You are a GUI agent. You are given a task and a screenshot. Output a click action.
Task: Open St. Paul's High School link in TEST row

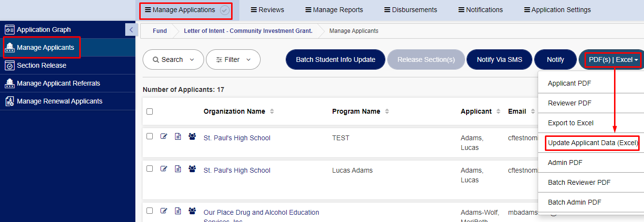tap(237, 138)
